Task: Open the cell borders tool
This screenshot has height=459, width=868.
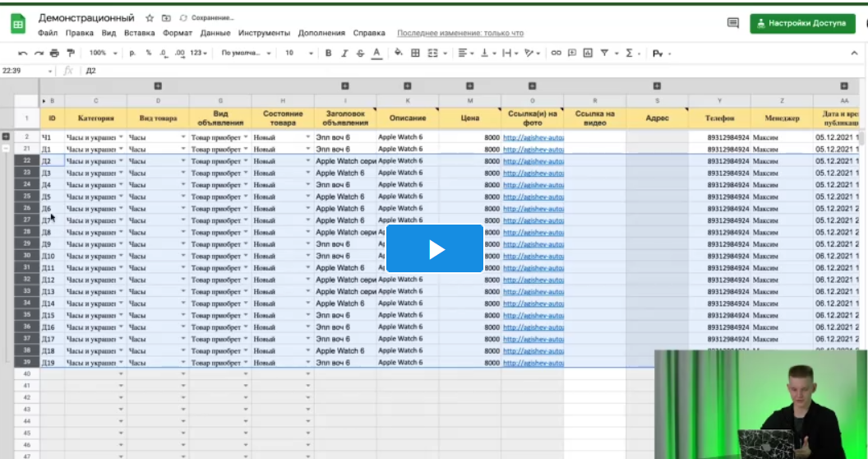Action: [x=415, y=53]
